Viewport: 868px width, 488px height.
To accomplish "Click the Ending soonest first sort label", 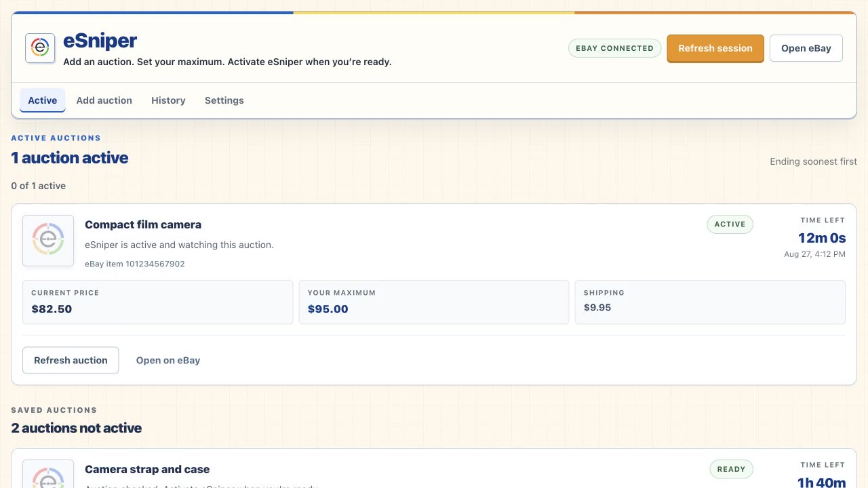I will [x=813, y=161].
